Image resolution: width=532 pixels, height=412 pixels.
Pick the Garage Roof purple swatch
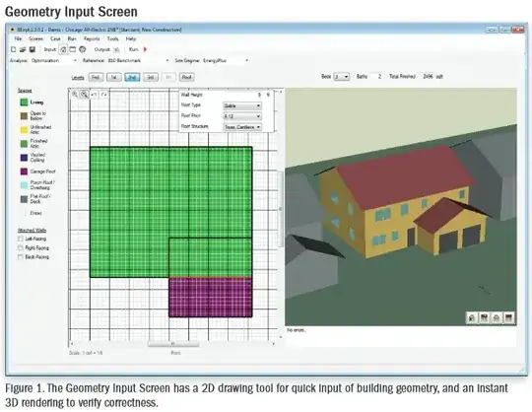24,172
